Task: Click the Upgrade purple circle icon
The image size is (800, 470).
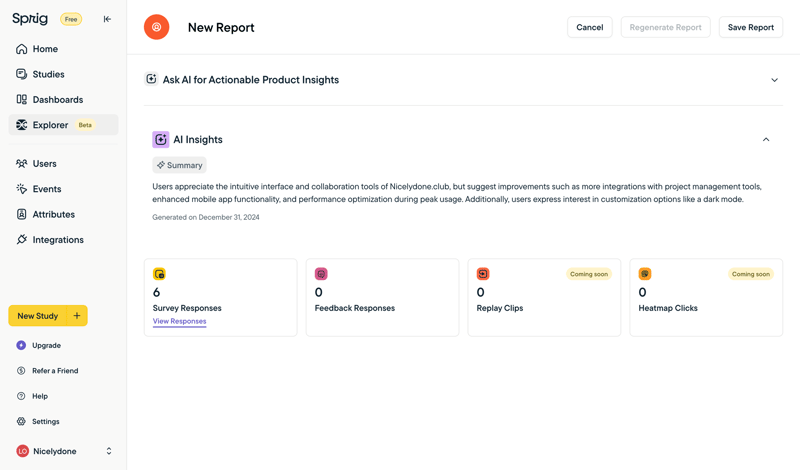Action: [21, 345]
